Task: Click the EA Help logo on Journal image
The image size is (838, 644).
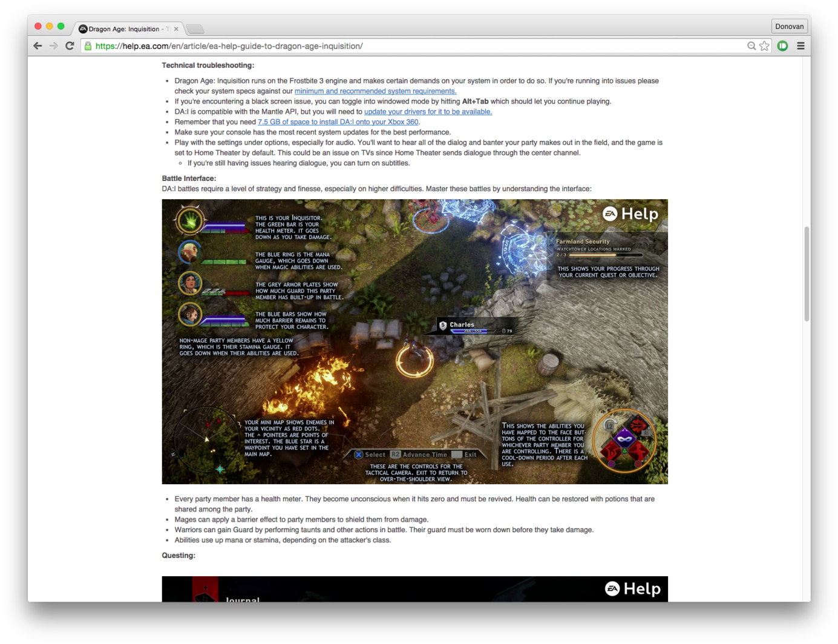Action: pyautogui.click(x=632, y=589)
